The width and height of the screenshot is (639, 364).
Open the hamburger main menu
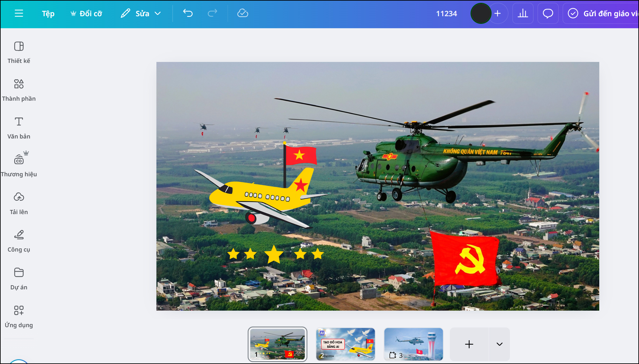click(19, 13)
